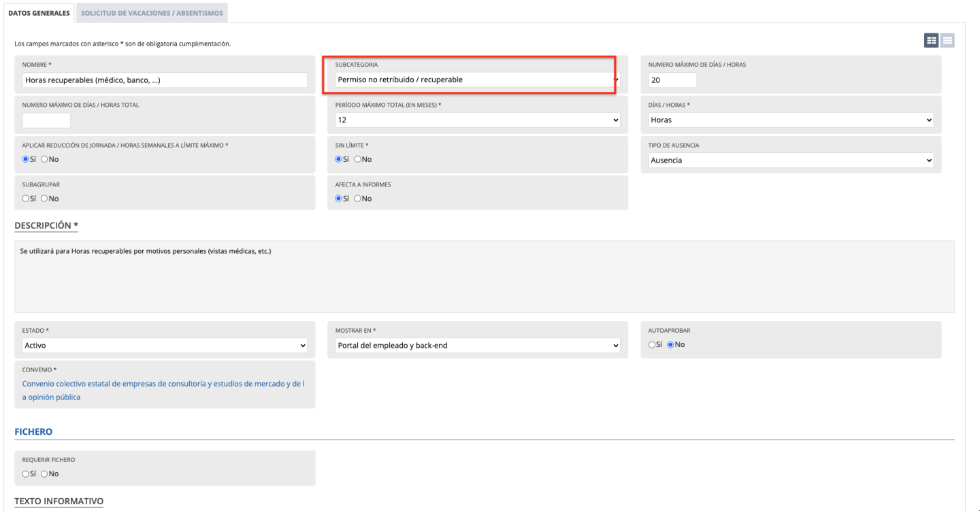This screenshot has width=980, height=511.
Task: Expand the Mostrar En dropdown
Action: (477, 346)
